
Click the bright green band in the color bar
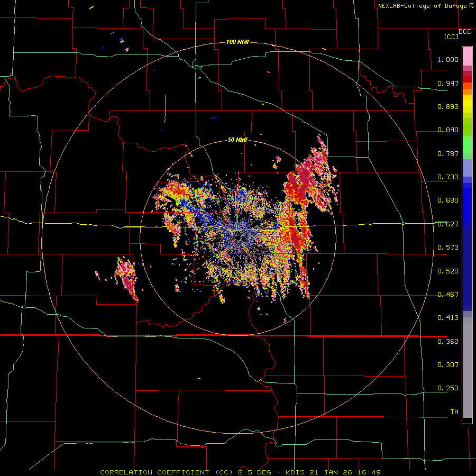[x=467, y=144]
